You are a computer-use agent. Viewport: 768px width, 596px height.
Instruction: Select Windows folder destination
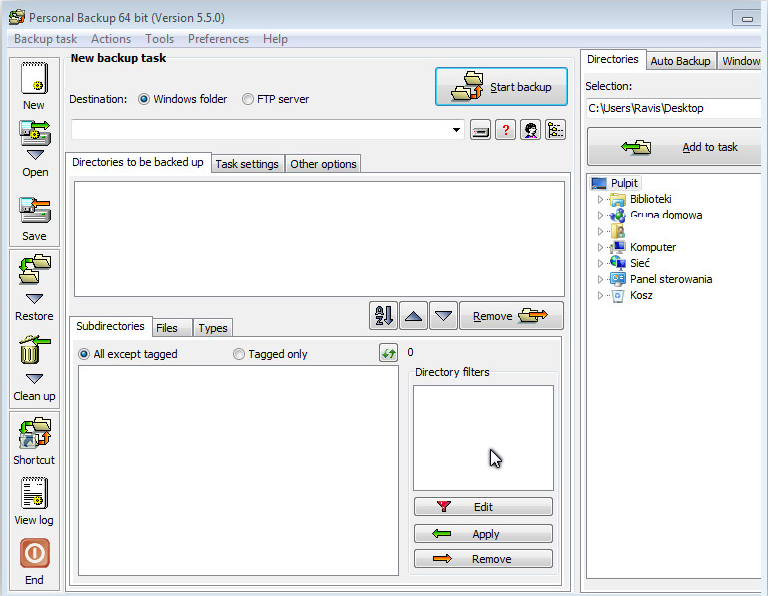point(183,99)
